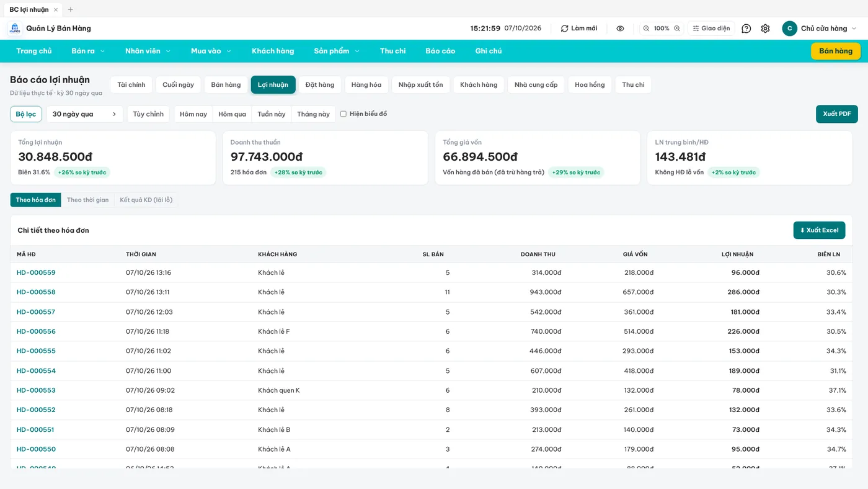Screen dimensions: 868x489
Task: Open the 30 ngày qua period dropdown
Action: [85, 114]
